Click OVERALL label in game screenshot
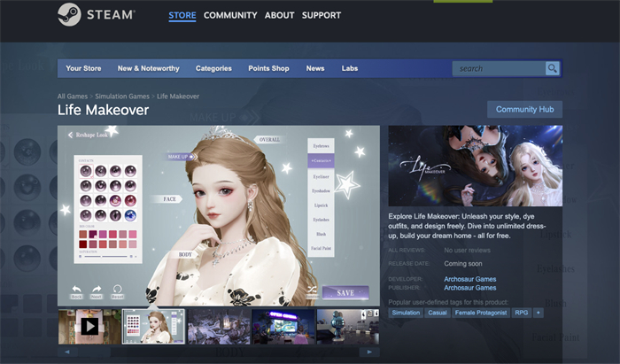 pyautogui.click(x=269, y=140)
